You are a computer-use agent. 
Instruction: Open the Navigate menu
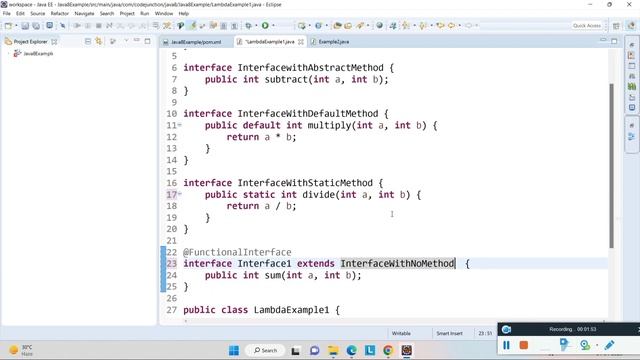[x=84, y=13]
